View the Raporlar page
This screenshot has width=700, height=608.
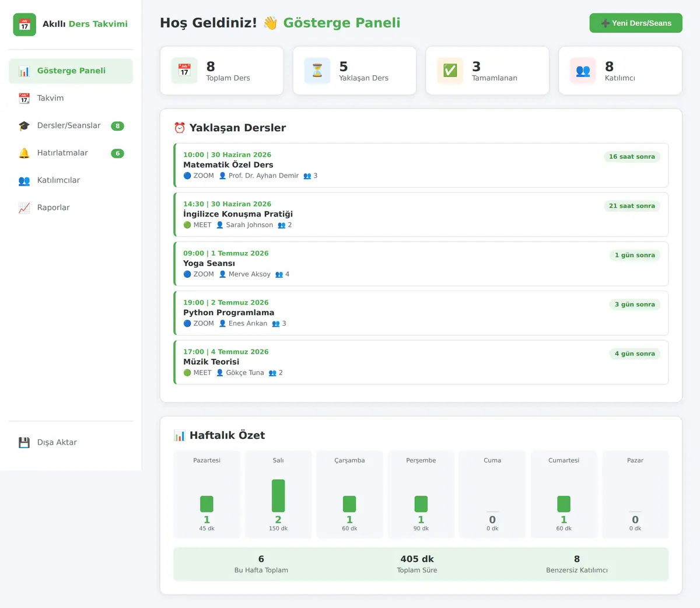coord(71,208)
